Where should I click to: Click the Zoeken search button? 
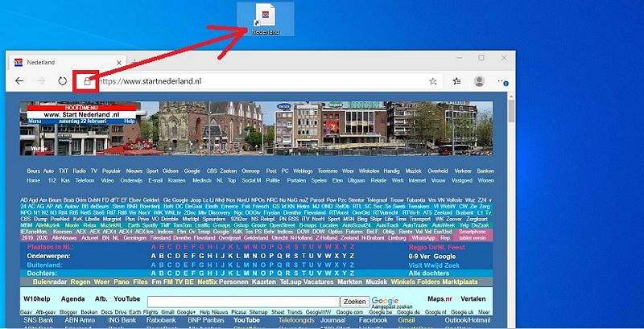(354, 302)
